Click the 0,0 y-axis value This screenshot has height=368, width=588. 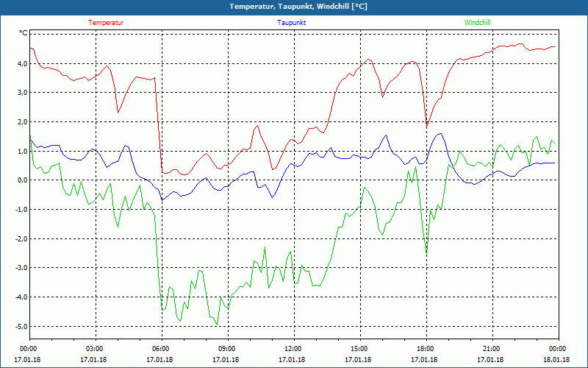click(x=23, y=180)
